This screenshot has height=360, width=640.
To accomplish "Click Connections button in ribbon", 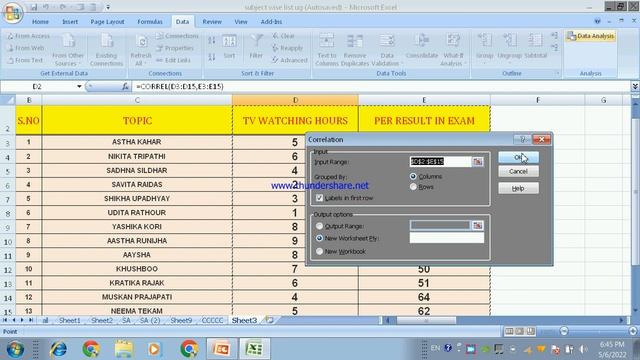I will [177, 36].
